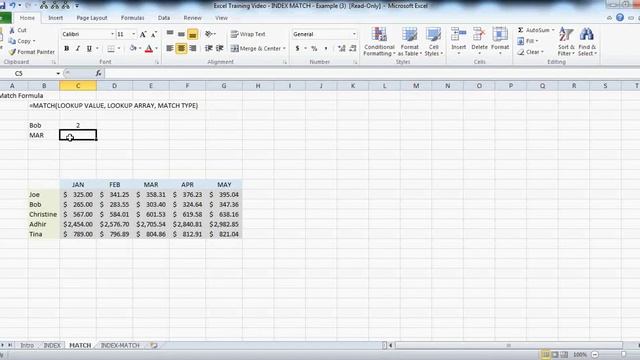Open the font size dropdown
The height and width of the screenshot is (360, 640).
[x=133, y=34]
